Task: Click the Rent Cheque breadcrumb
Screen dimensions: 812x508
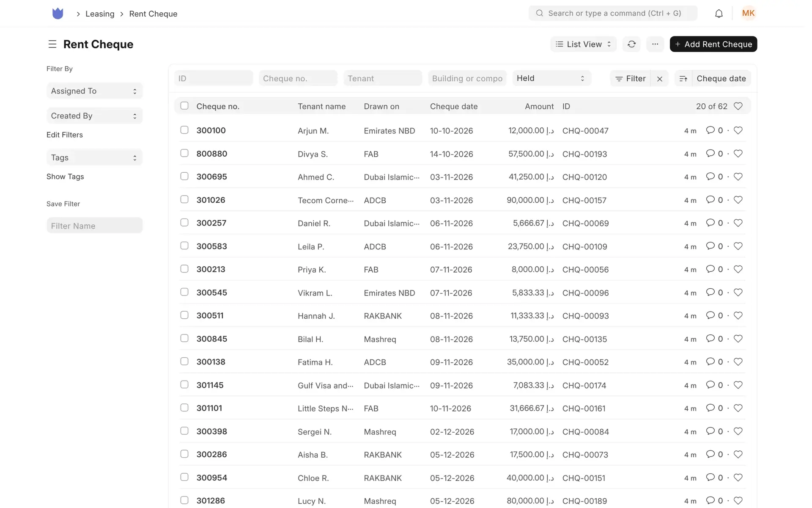Action: (153, 14)
